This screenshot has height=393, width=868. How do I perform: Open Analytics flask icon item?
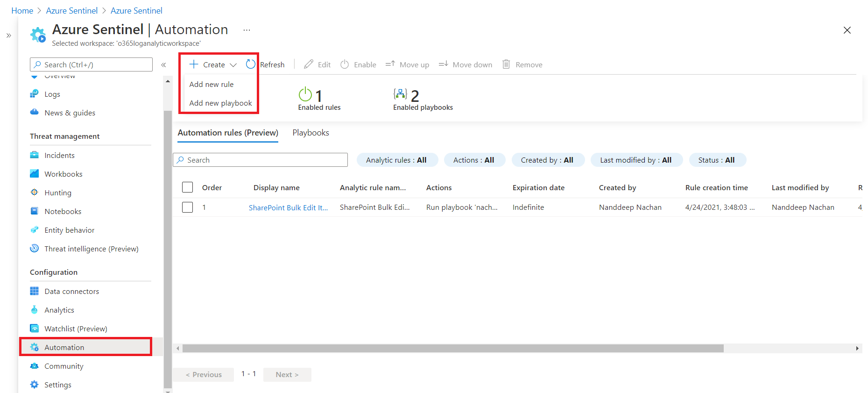click(x=35, y=310)
